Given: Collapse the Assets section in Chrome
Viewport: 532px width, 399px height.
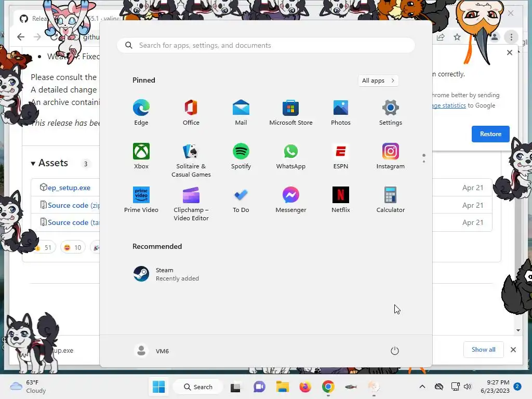Looking at the screenshot, I should [x=49, y=163].
